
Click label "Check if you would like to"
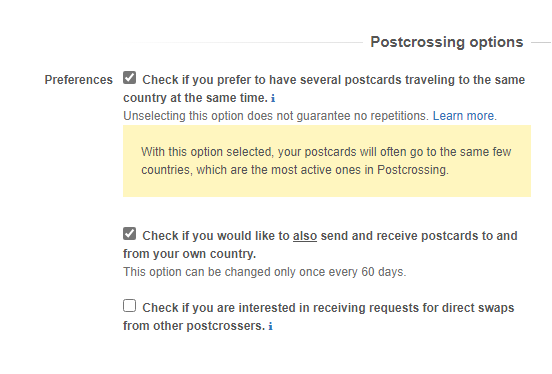tap(215, 236)
